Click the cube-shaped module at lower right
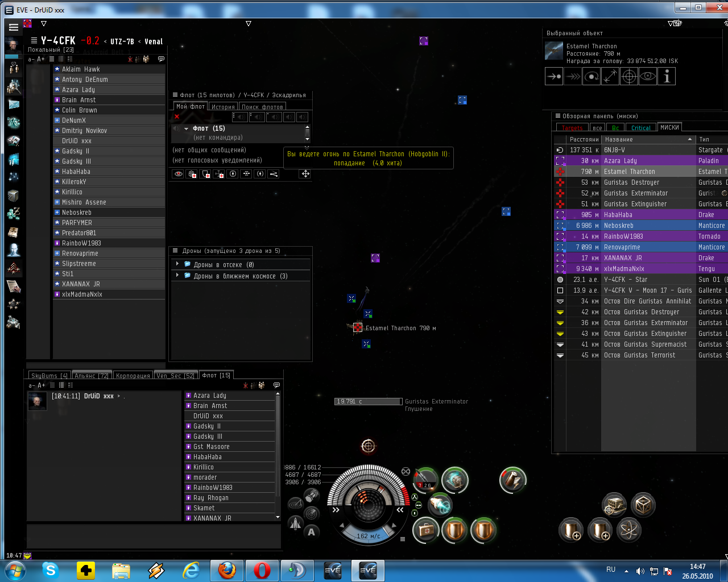 643,505
